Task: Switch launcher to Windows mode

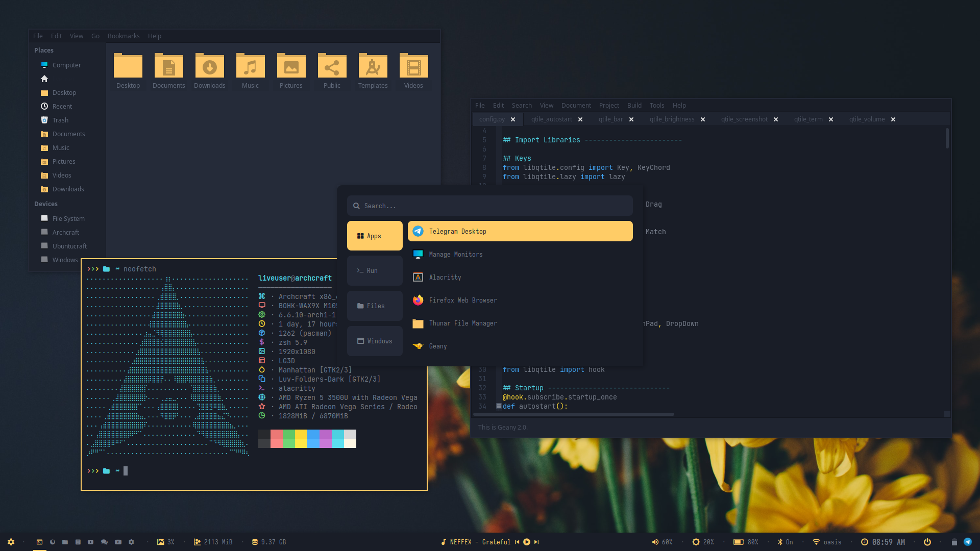Action: [375, 341]
